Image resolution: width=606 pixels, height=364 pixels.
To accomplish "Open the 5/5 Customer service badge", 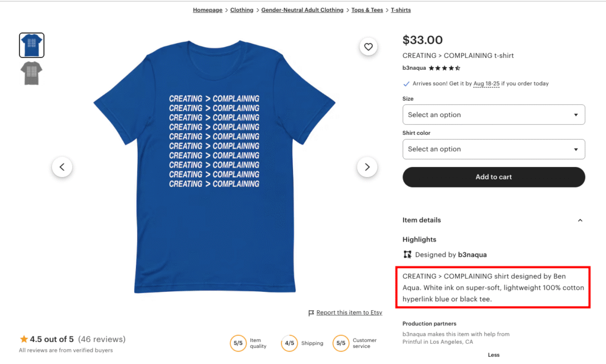I will click(341, 343).
